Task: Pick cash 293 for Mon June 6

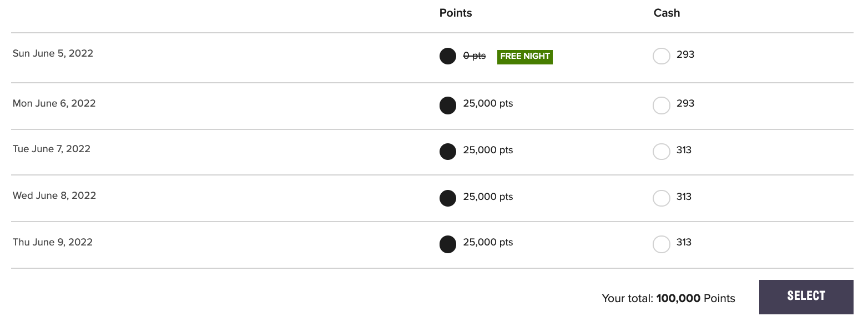Action: [x=662, y=105]
